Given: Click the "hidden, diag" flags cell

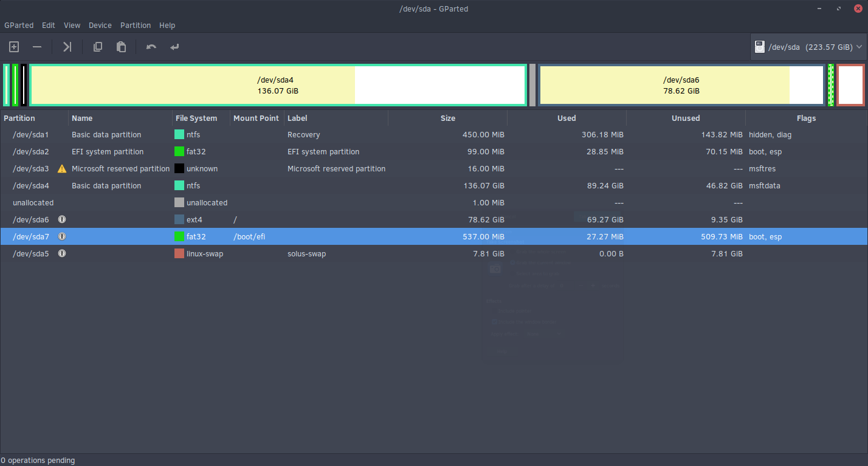Looking at the screenshot, I should pos(770,135).
